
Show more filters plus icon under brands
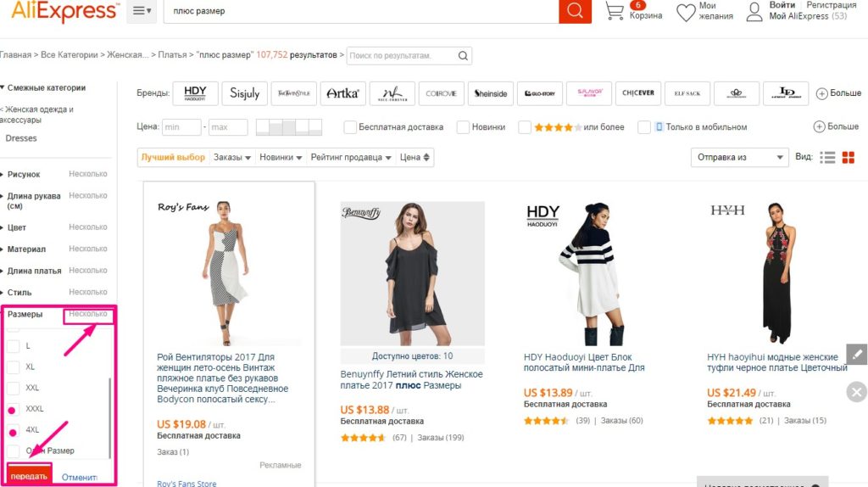point(820,127)
